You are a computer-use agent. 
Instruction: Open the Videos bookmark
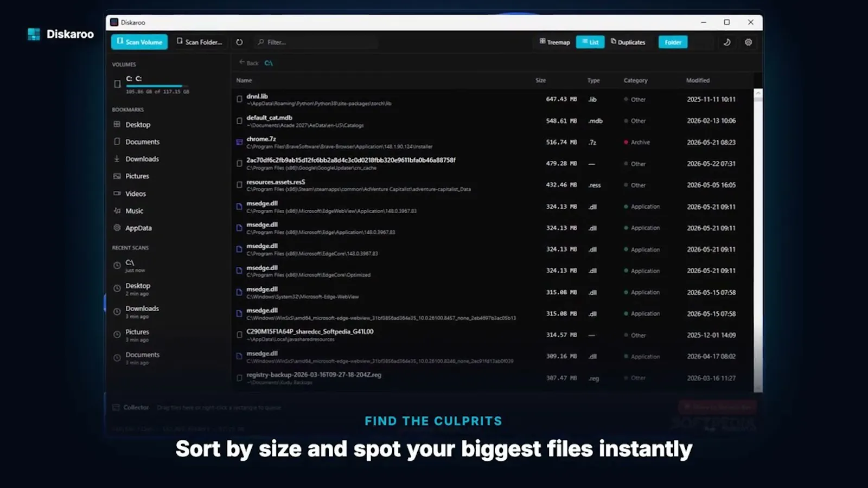click(x=135, y=194)
